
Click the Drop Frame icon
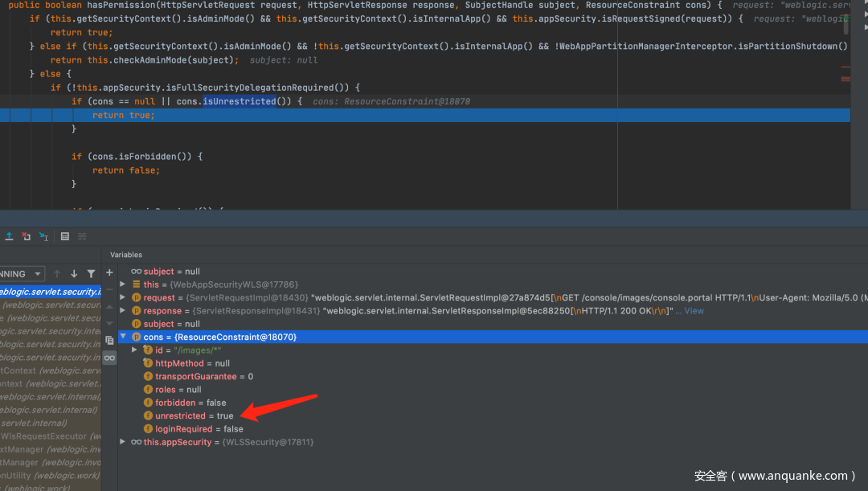27,236
